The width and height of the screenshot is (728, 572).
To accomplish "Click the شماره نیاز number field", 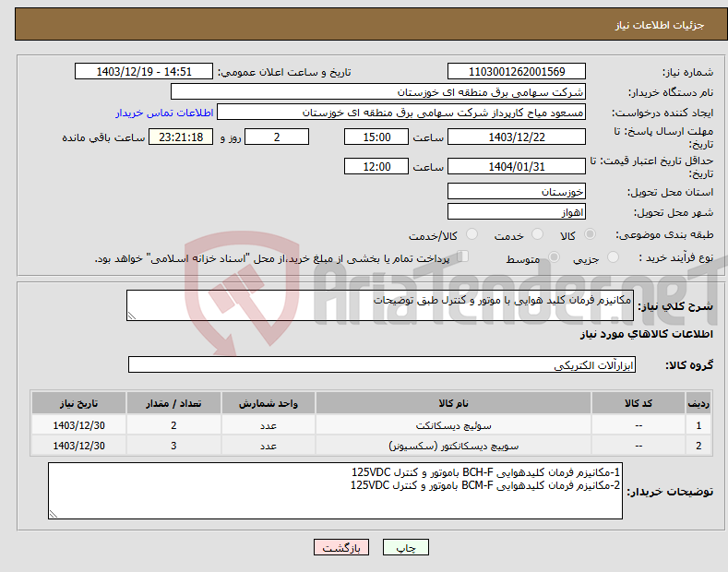I will coord(517,72).
